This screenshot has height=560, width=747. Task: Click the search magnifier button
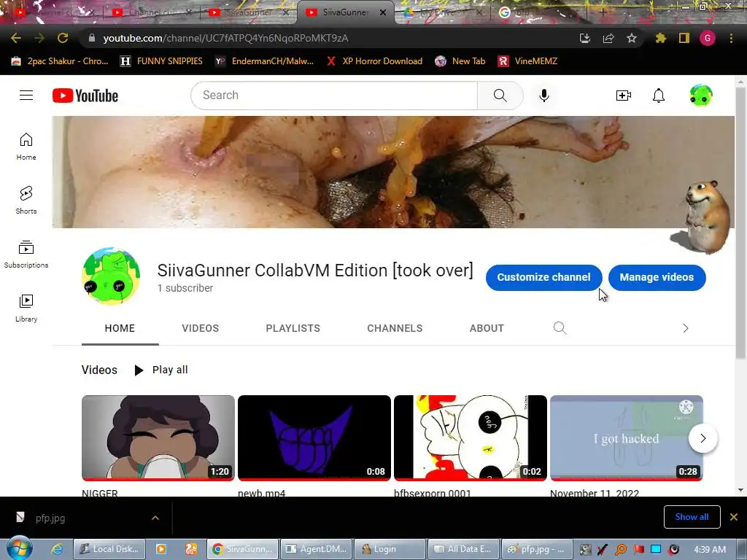500,96
